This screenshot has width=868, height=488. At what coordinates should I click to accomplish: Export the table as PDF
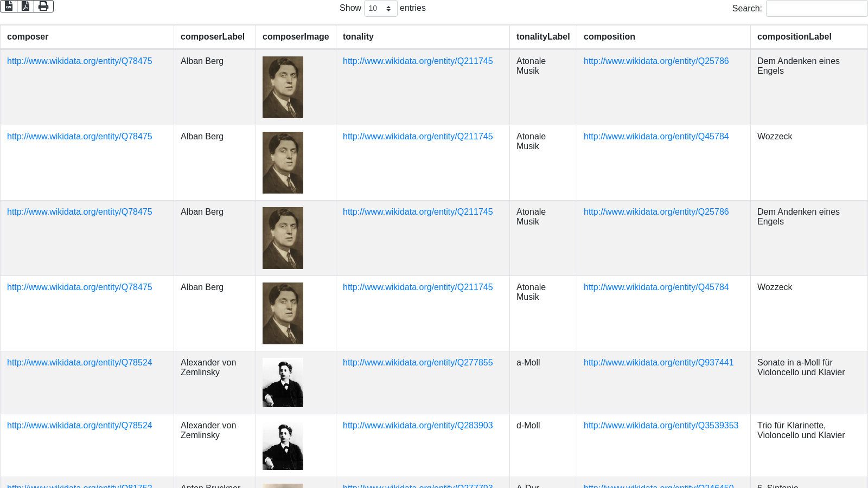[25, 6]
